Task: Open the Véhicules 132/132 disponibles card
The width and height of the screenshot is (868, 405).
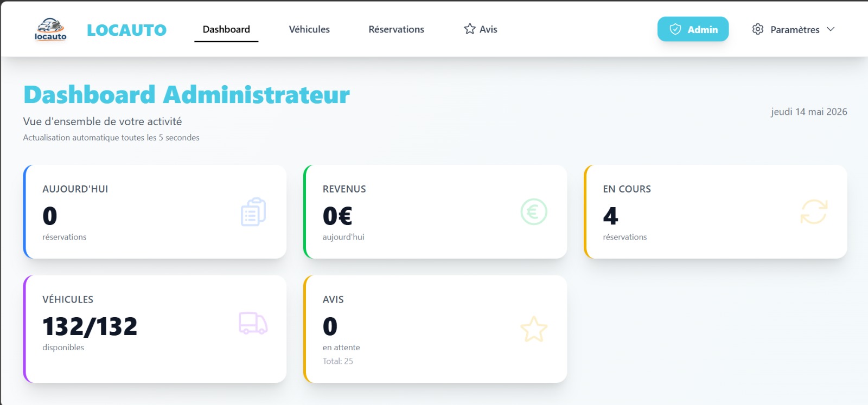Action: [155, 329]
